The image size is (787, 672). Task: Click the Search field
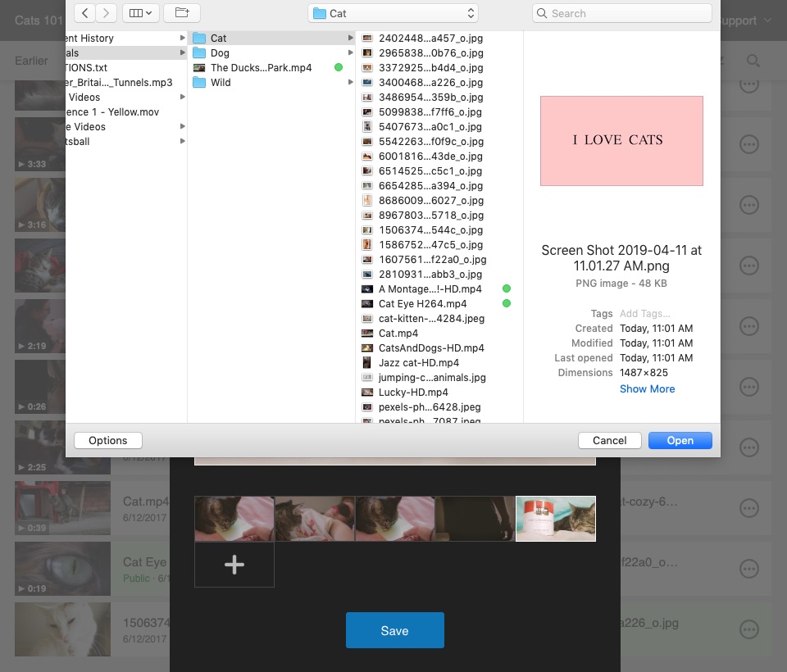622,14
